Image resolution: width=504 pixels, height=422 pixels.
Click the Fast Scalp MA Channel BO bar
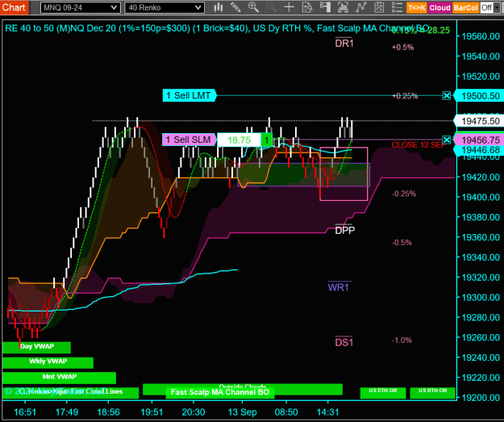(x=220, y=392)
